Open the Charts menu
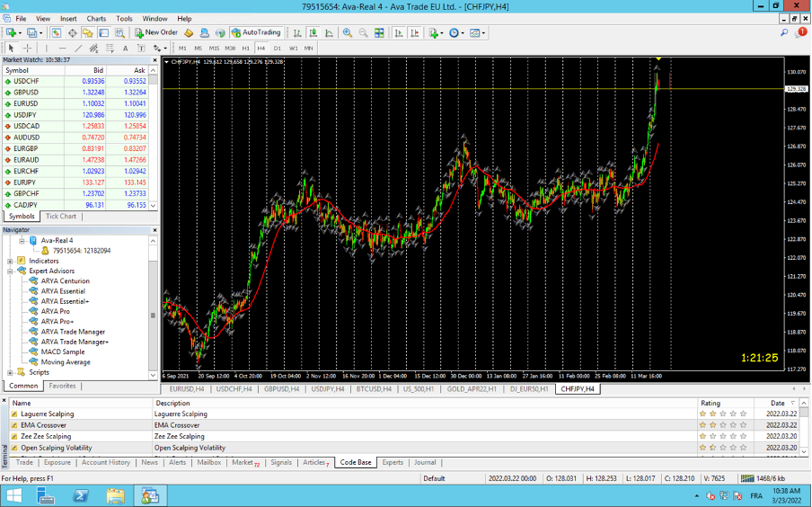Image resolution: width=812 pixels, height=507 pixels. click(96, 19)
